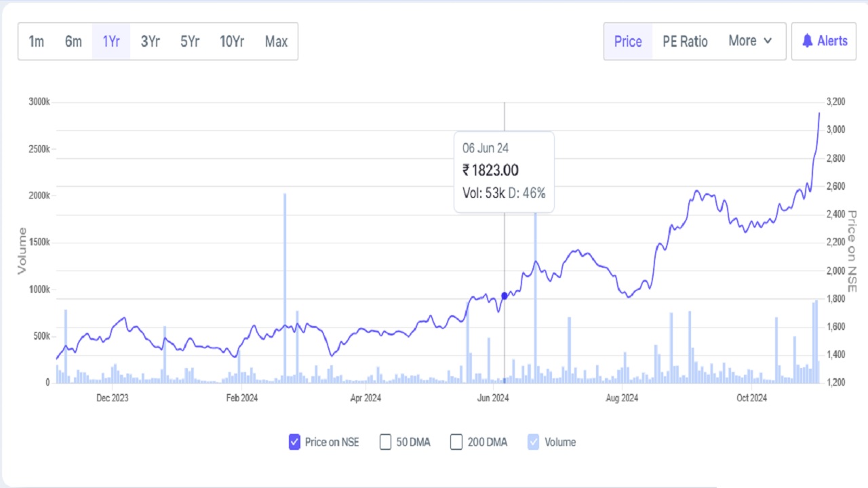Click the vertical Volume axis title
Screen dimensions: 868x488
click(x=22, y=251)
